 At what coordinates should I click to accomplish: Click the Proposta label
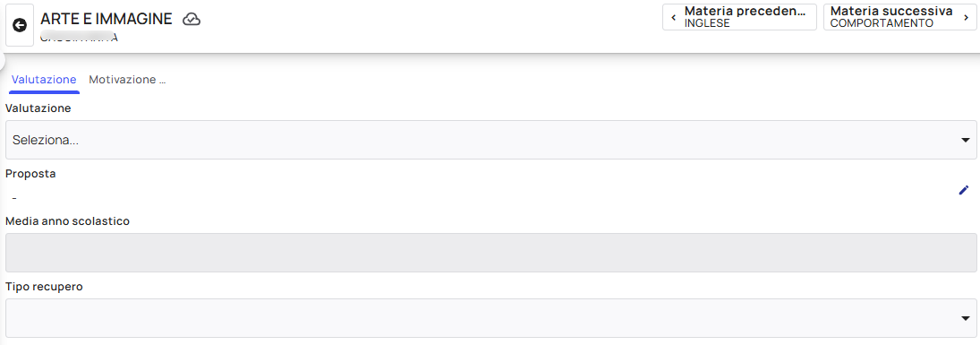30,174
